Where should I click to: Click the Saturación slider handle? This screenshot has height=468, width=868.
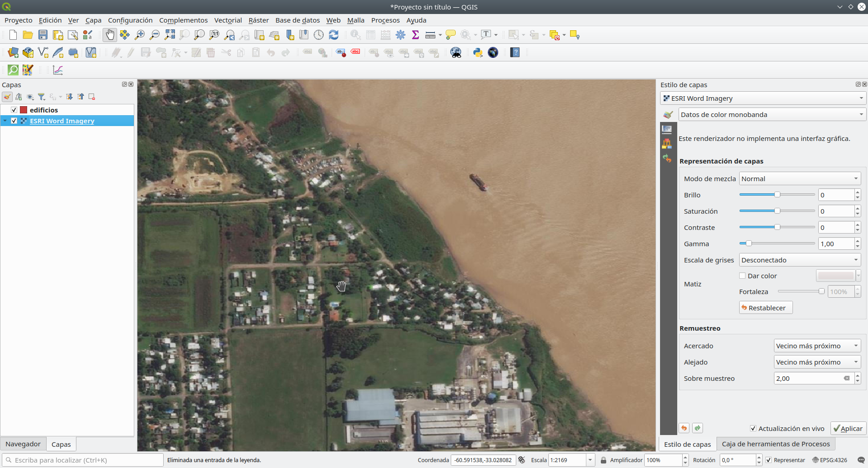click(777, 211)
